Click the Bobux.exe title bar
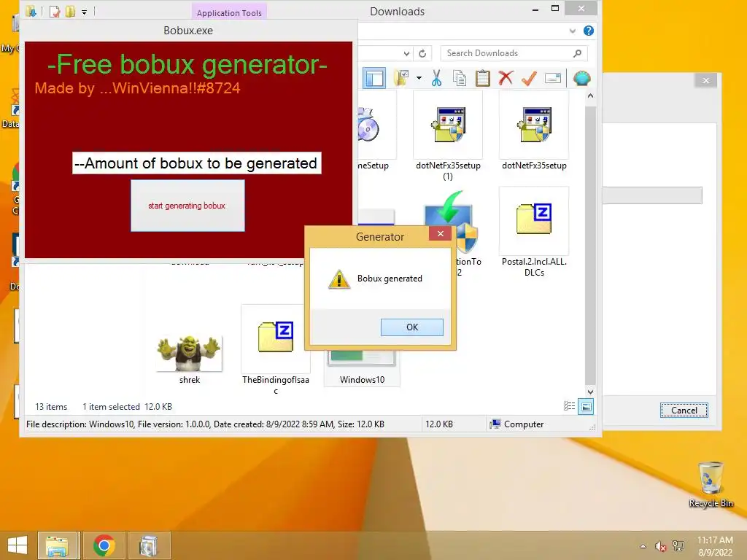 click(188, 31)
